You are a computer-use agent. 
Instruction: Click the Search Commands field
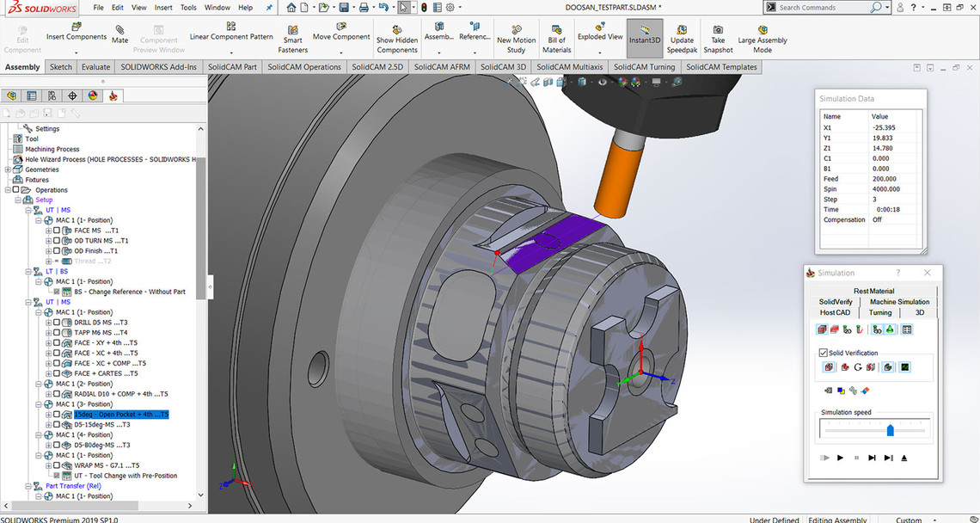tap(824, 8)
